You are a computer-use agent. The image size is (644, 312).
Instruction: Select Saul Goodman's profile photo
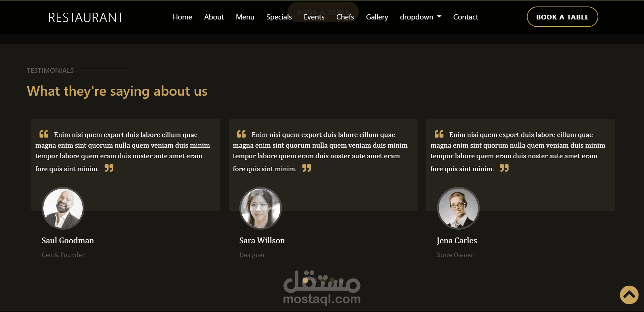[x=63, y=208]
